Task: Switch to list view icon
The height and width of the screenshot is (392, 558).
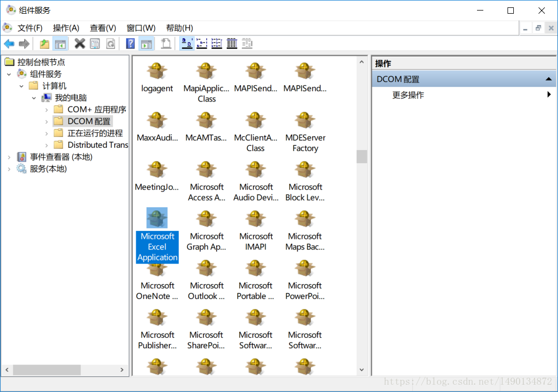Action: 217,44
